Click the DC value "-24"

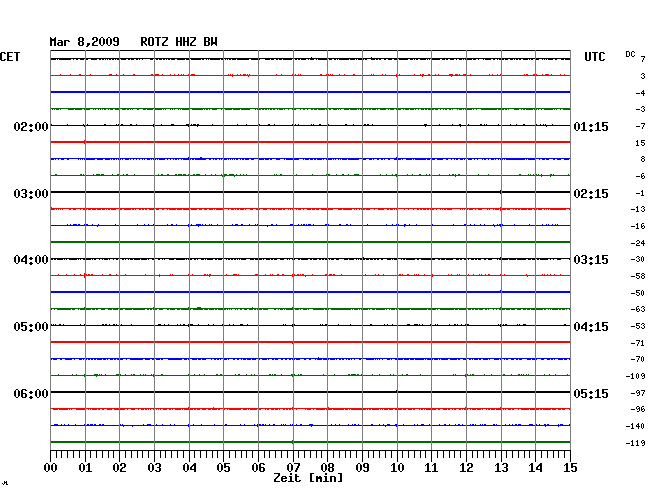click(638, 243)
